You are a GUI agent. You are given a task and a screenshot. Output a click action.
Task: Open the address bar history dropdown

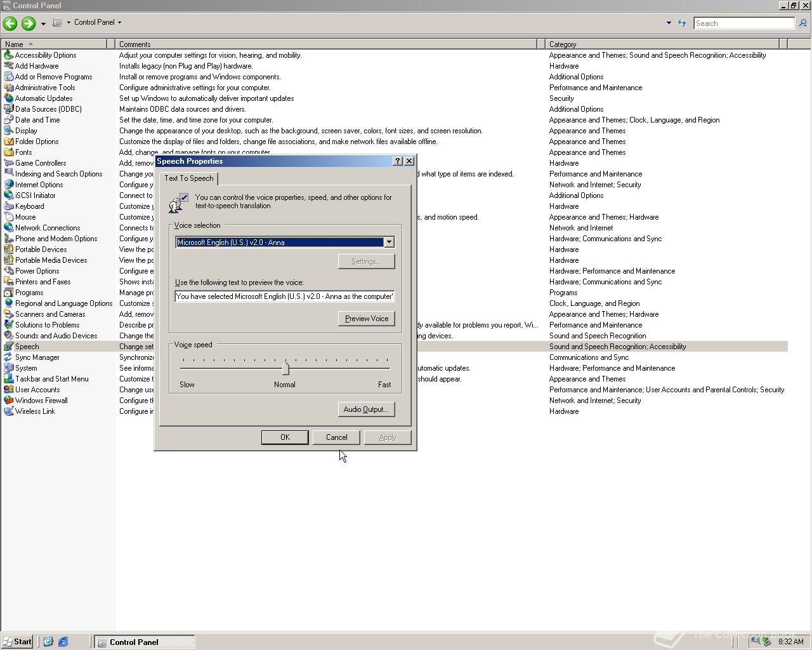point(669,23)
